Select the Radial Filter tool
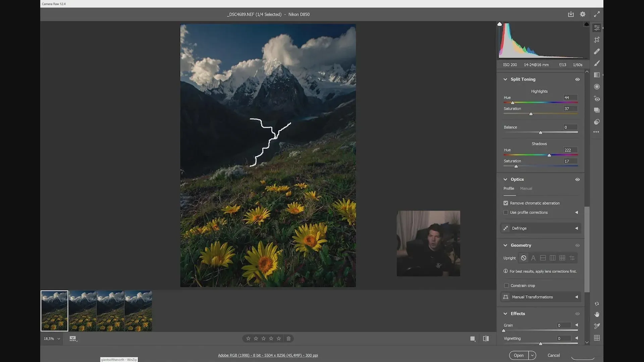Image resolution: width=644 pixels, height=362 pixels. tap(597, 87)
